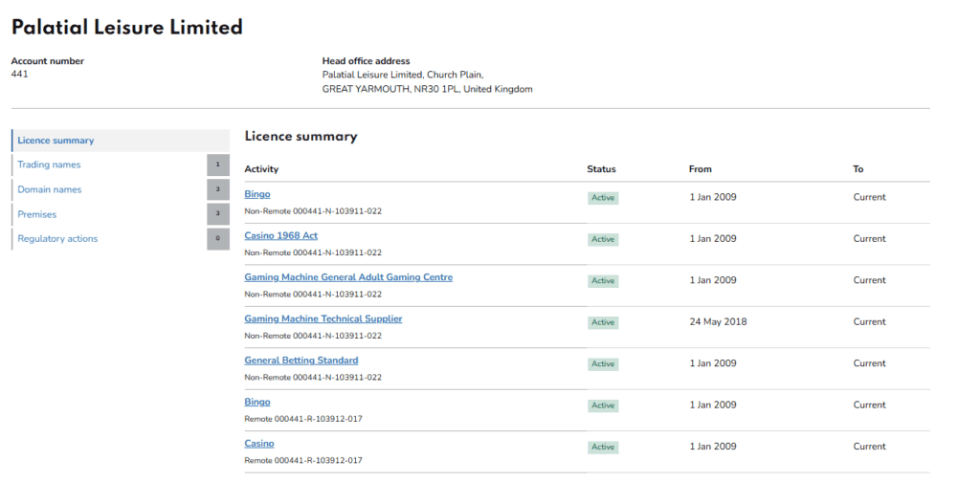
Task: Click Active badge for Adult Gaming Centre row
Action: click(x=603, y=280)
